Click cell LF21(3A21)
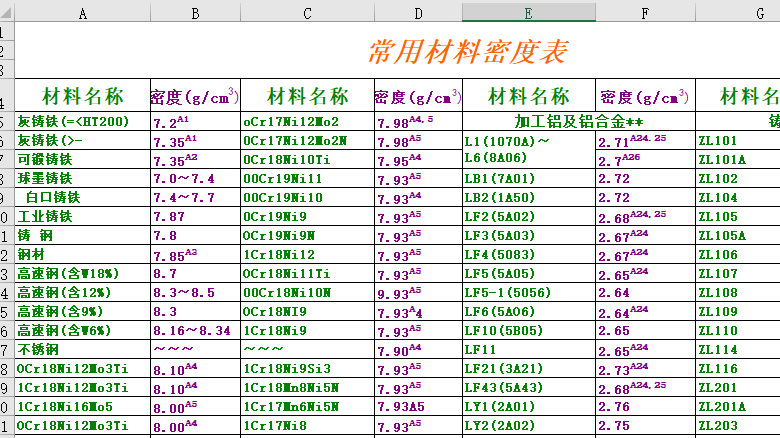 [529, 368]
